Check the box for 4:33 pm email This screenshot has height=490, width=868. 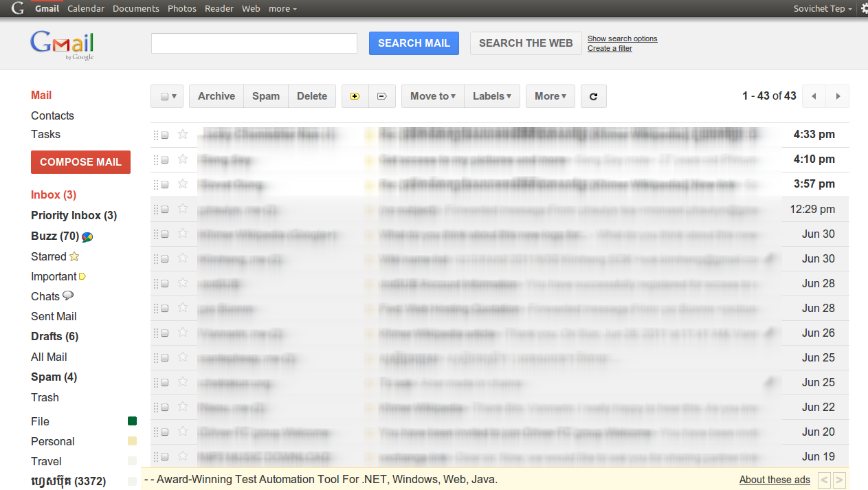point(165,135)
